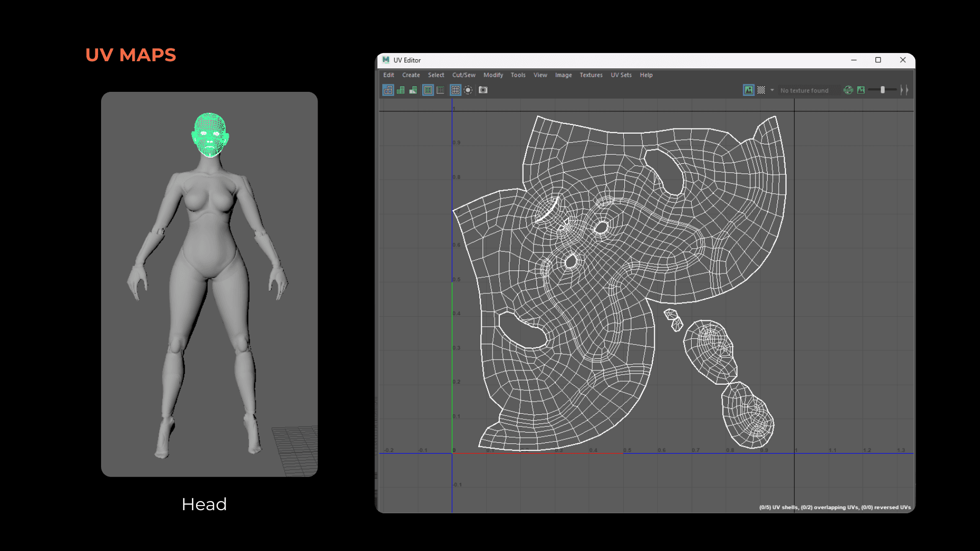Click the RGB channels display icon
This screenshot has height=551, width=980.
pyautogui.click(x=848, y=90)
